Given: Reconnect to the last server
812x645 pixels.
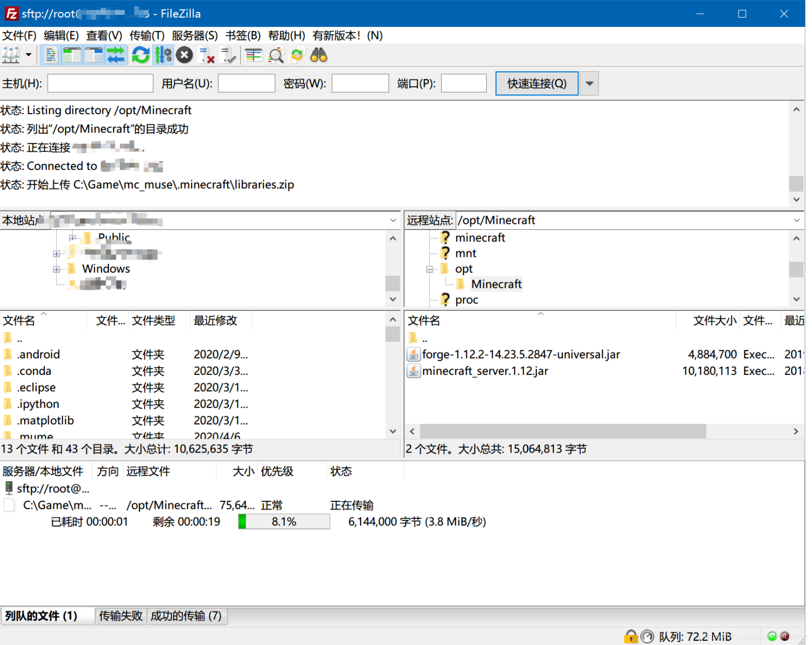Looking at the screenshot, I should (228, 55).
